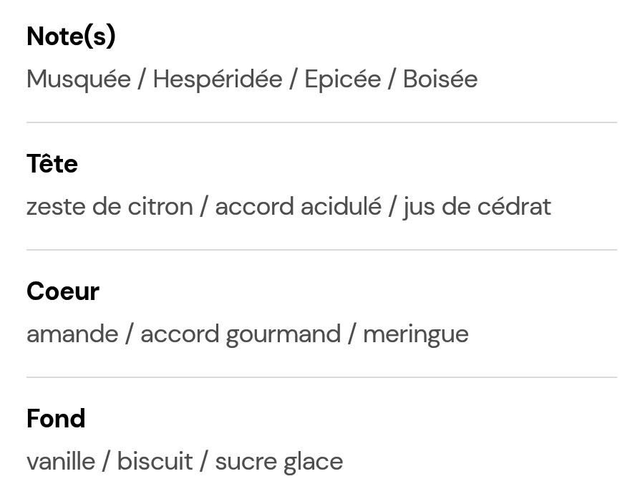Click the divider line below Tête section
The image size is (640, 494).
(x=321, y=250)
